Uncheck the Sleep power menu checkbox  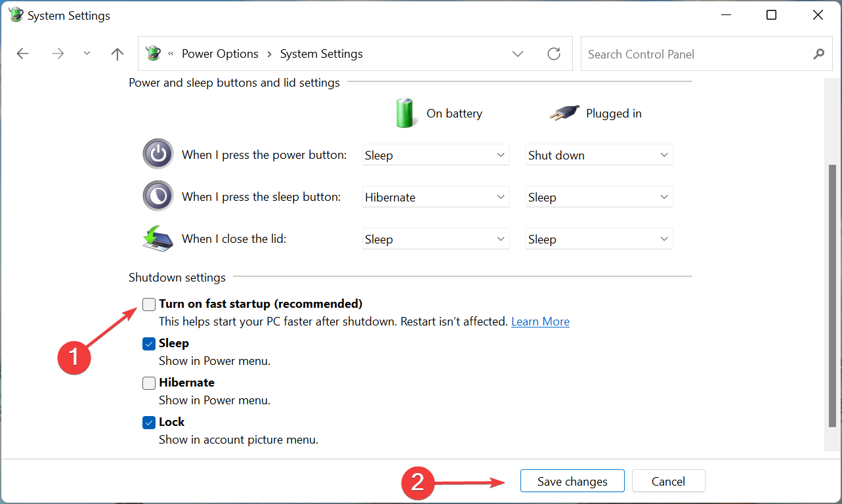pyautogui.click(x=149, y=343)
